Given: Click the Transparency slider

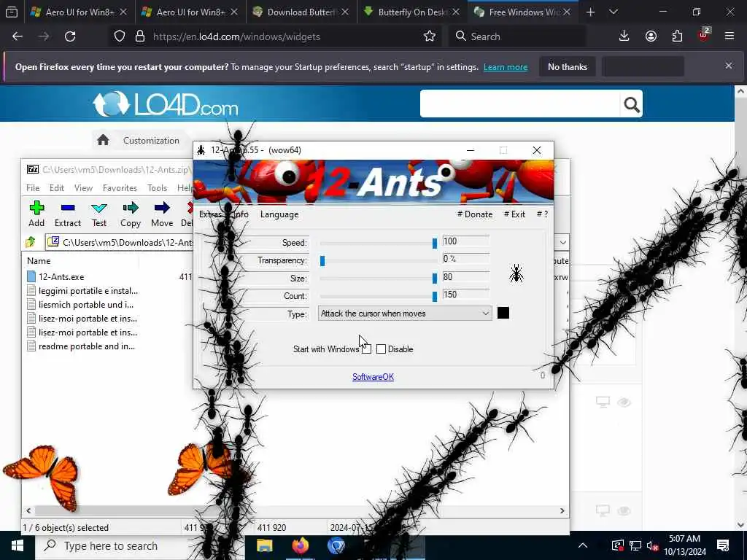Looking at the screenshot, I should pos(379,260).
